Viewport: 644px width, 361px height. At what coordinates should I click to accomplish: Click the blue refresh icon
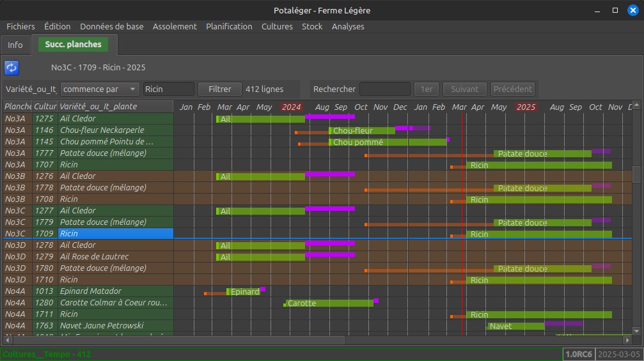pos(12,68)
